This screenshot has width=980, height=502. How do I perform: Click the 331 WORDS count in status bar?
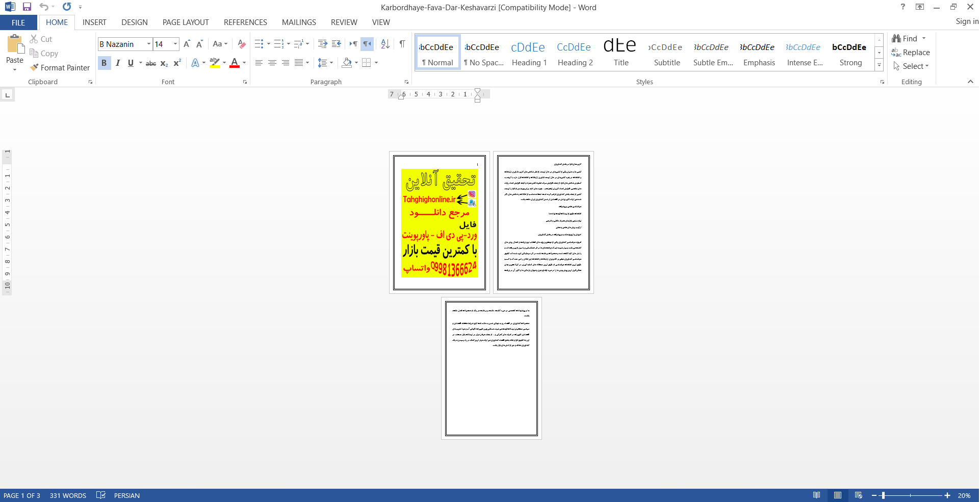tap(68, 495)
